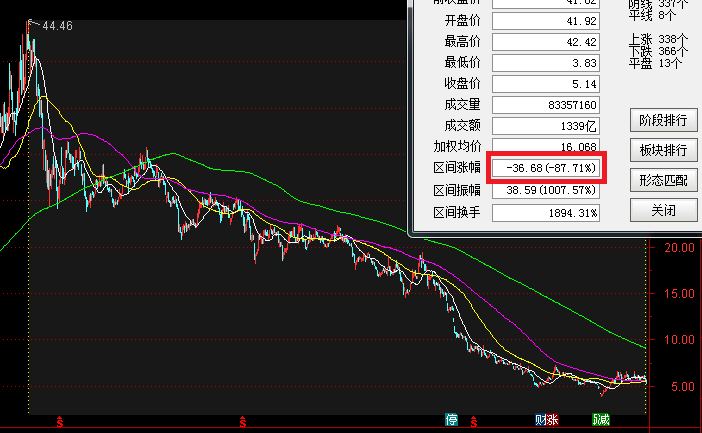Click the 44.46 peak price label
702x433 pixels.
[57, 26]
